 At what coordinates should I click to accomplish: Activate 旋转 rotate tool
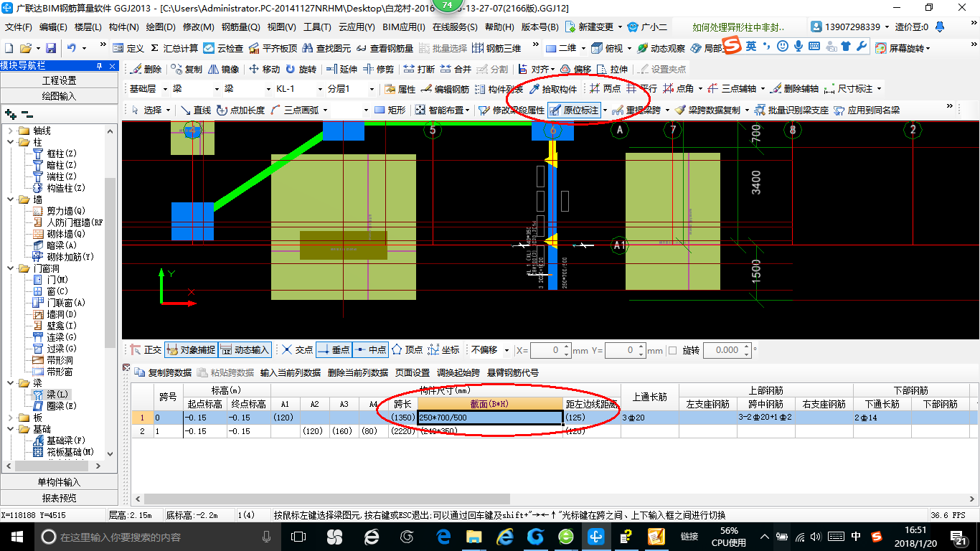pos(301,70)
